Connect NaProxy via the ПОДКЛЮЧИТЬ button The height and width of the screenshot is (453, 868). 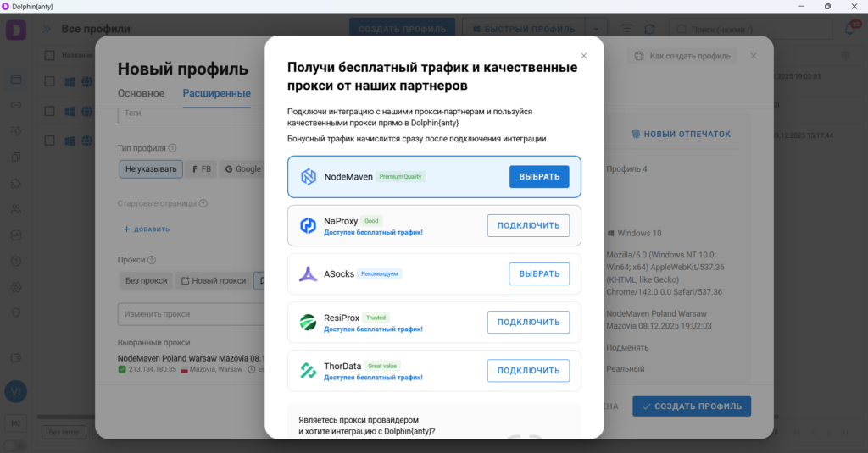click(528, 226)
